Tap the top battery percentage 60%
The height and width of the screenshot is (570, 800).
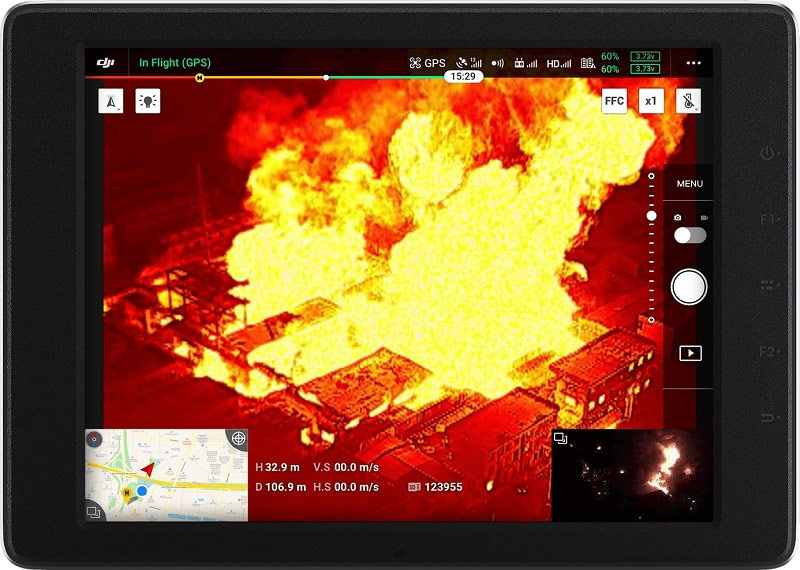coord(610,57)
